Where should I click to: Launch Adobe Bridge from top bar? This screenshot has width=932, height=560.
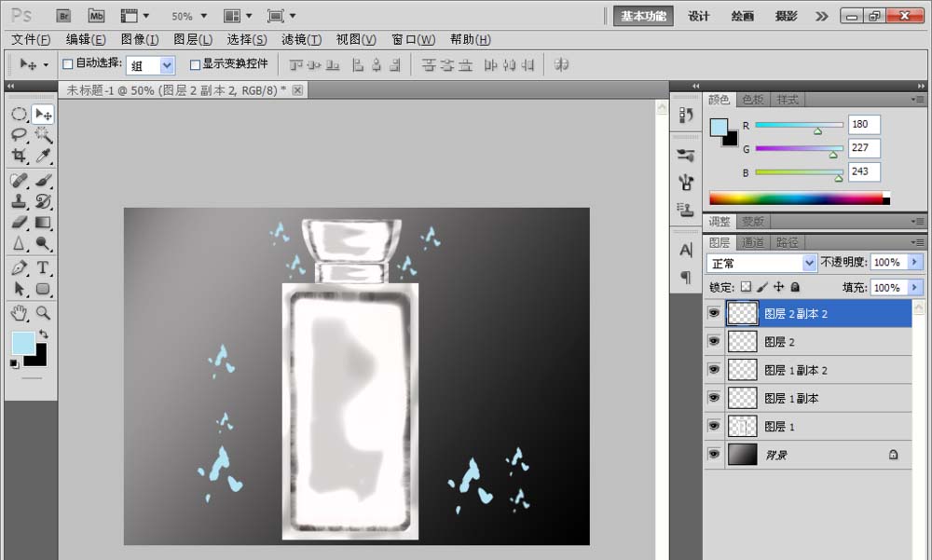click(63, 16)
